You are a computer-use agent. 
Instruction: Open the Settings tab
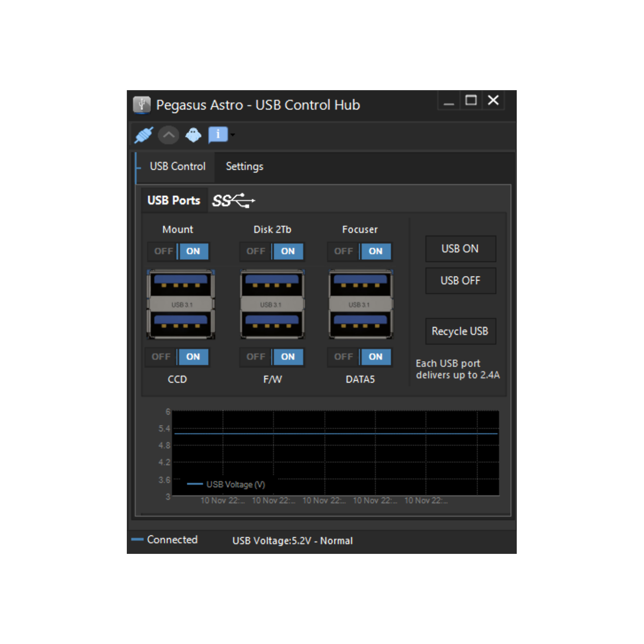[x=245, y=166]
